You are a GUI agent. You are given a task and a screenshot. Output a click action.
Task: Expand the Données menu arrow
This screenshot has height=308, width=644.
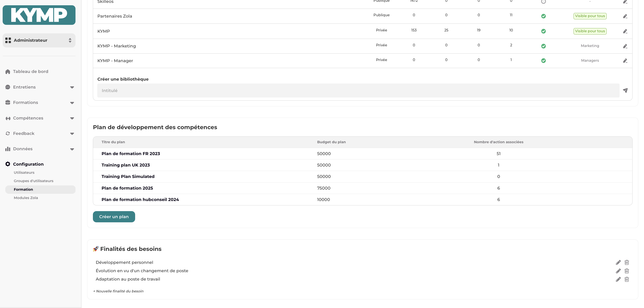pos(72,149)
